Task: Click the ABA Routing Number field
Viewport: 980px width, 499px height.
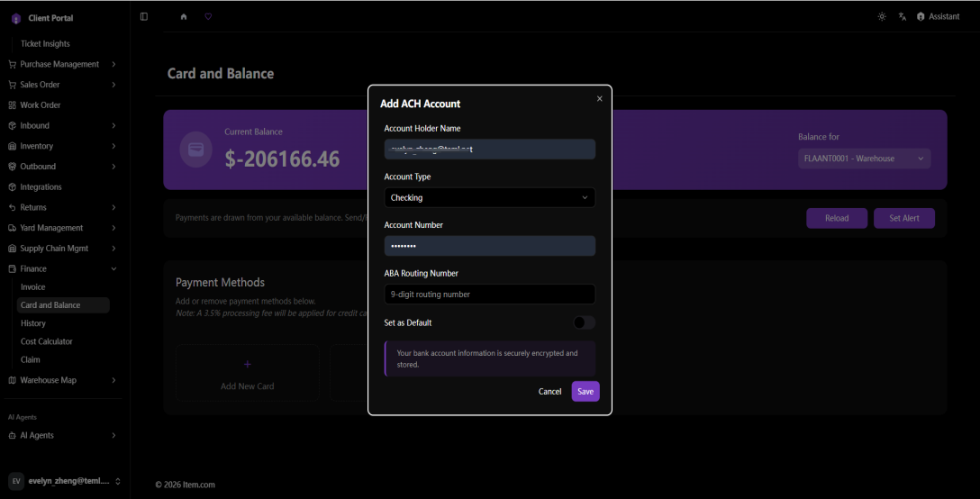Action: point(489,295)
